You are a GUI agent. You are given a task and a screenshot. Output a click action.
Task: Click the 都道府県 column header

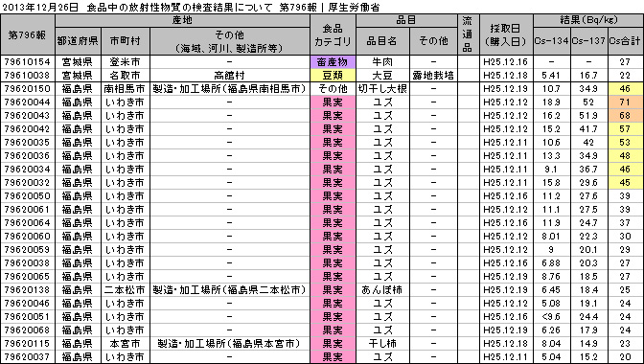click(78, 41)
